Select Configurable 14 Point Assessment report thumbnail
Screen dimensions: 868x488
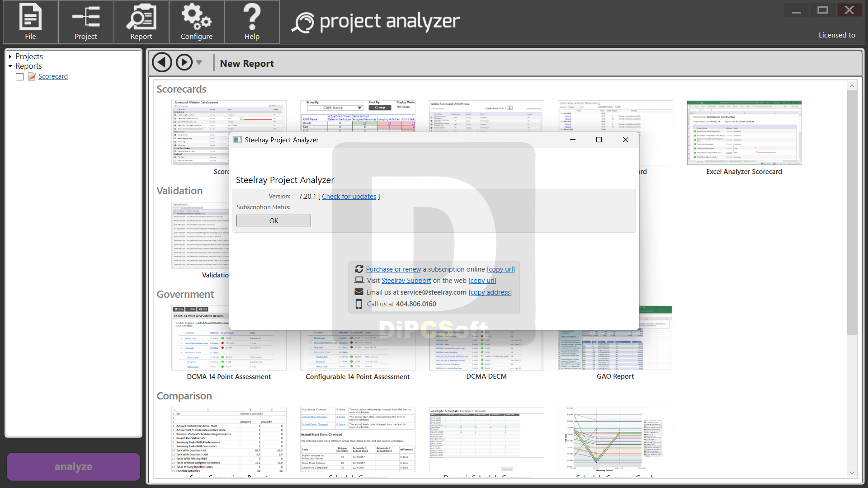click(x=358, y=350)
